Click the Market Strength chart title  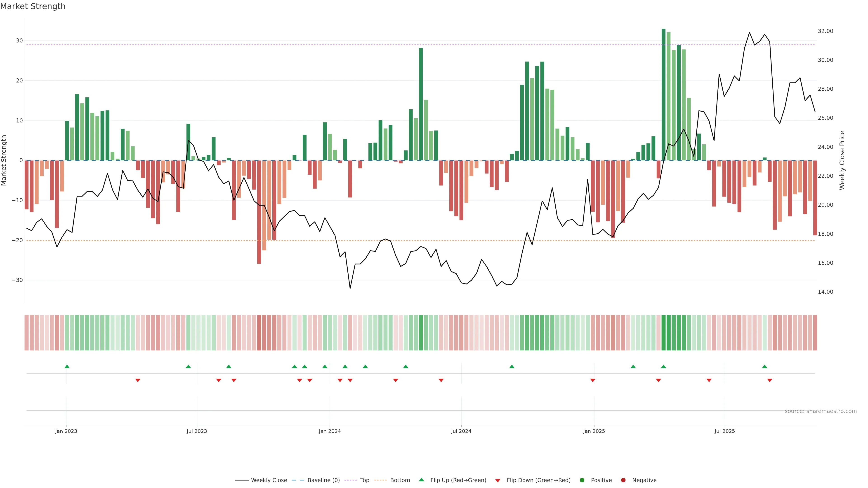tap(33, 6)
